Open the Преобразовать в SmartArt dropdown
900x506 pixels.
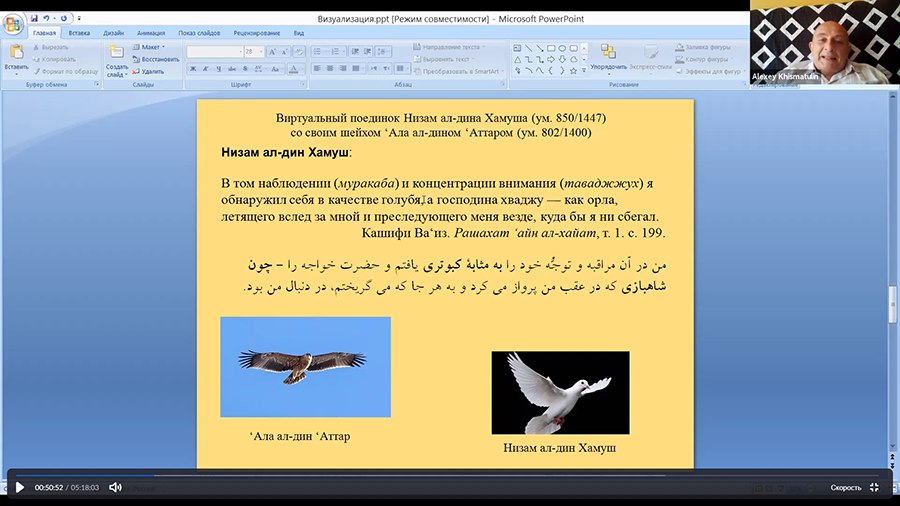[459, 71]
